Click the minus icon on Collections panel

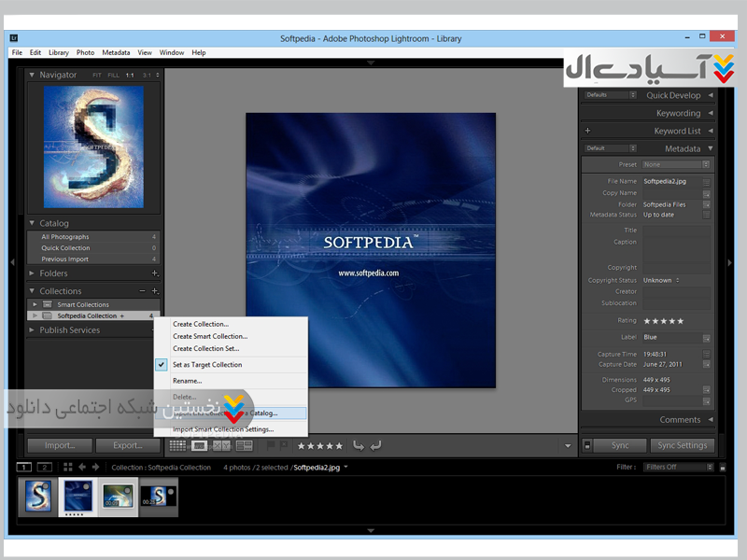pos(142,291)
